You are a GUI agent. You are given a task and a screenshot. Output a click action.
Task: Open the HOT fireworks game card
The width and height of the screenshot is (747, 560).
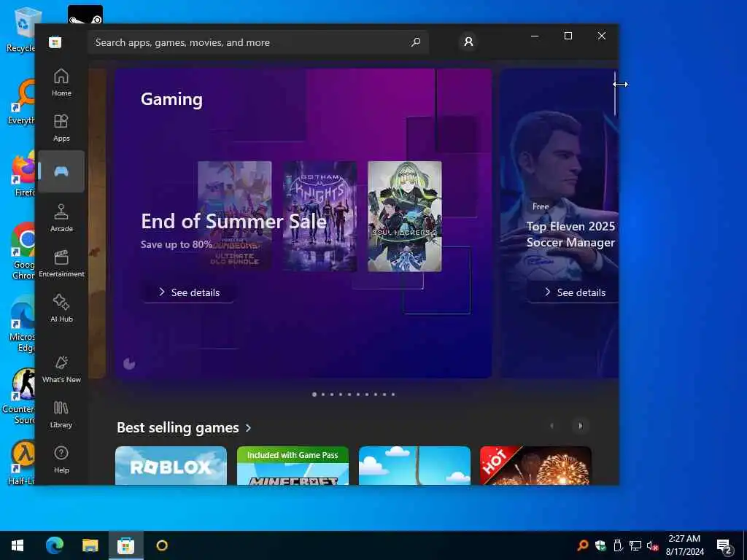(x=536, y=466)
